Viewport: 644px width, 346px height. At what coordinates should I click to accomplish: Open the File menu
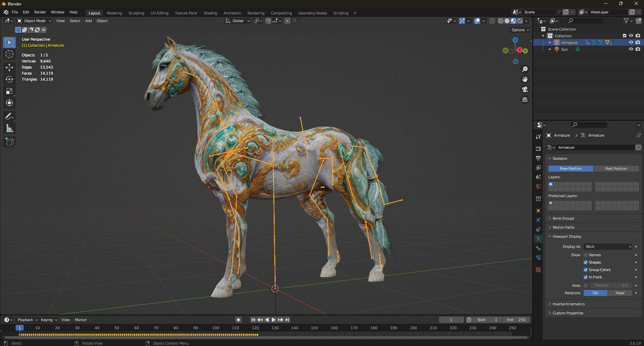(15, 12)
